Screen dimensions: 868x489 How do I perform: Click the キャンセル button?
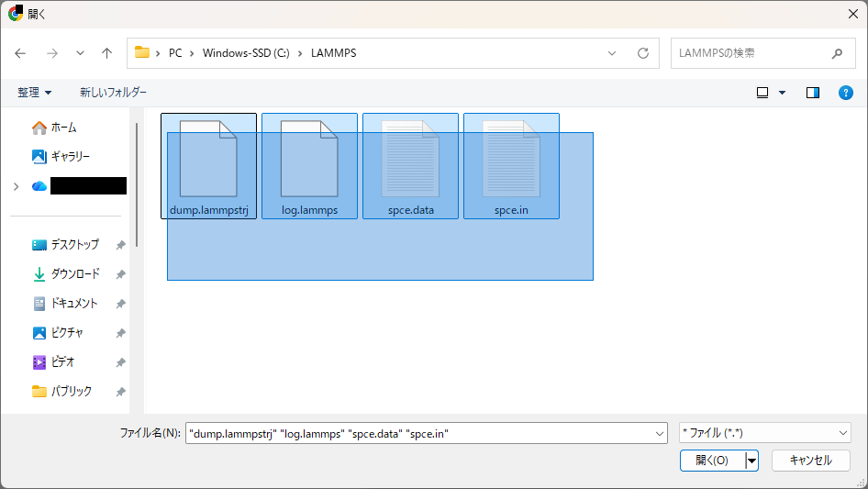click(x=810, y=461)
